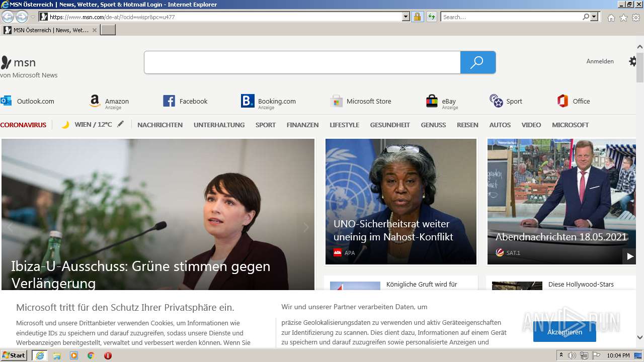Open the Königliche Gruft article
Image resolution: width=644 pixels, height=362 pixels.
coord(422,284)
